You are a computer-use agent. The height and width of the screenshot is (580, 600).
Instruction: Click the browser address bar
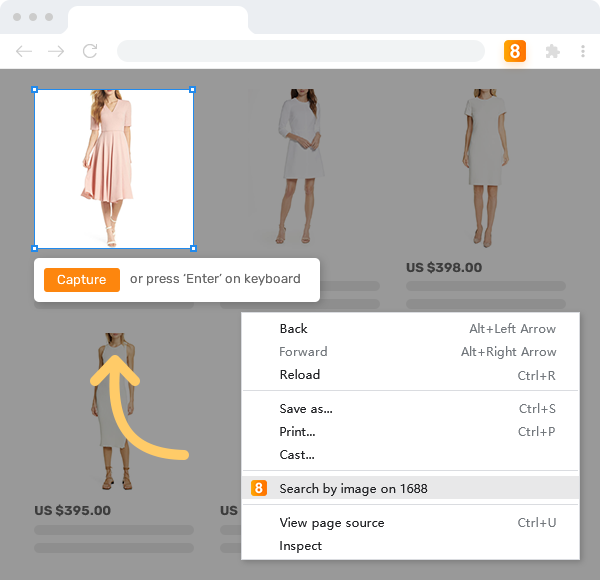tap(300, 51)
